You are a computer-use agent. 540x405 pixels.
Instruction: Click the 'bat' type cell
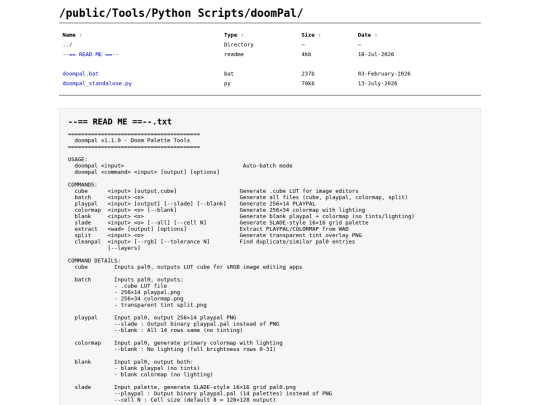coord(229,74)
